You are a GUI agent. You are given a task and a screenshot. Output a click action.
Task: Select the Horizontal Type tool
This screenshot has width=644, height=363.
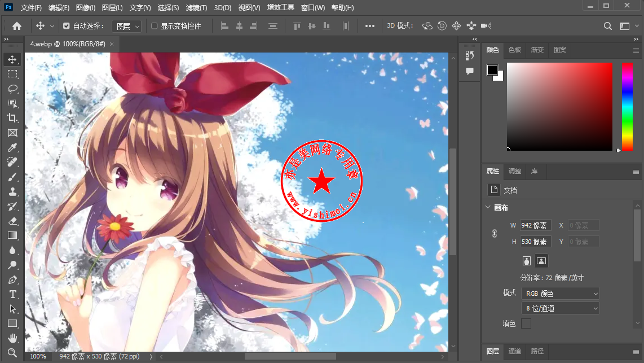(12, 294)
